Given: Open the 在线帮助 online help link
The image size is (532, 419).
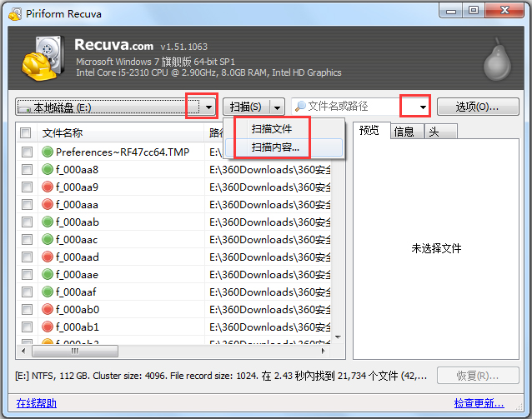Looking at the screenshot, I should (37, 403).
